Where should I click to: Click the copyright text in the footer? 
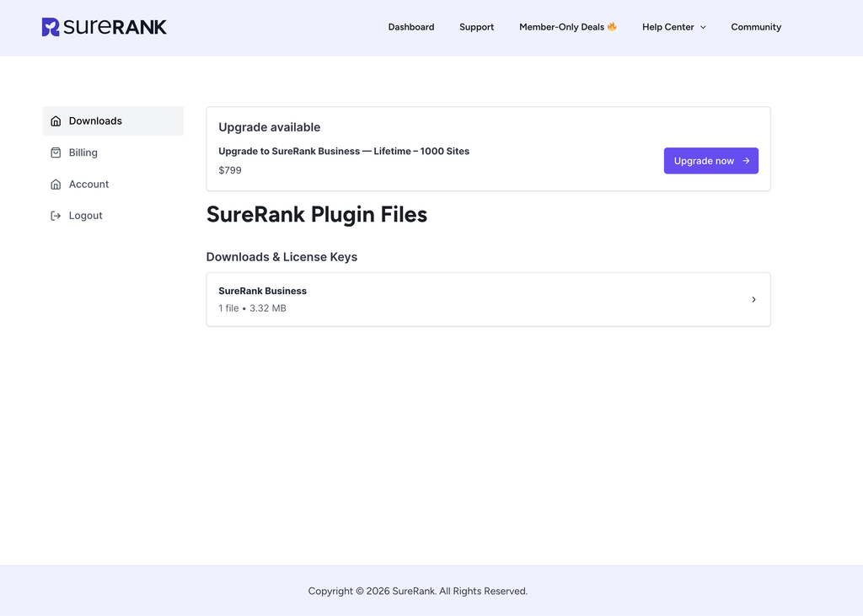point(418,591)
